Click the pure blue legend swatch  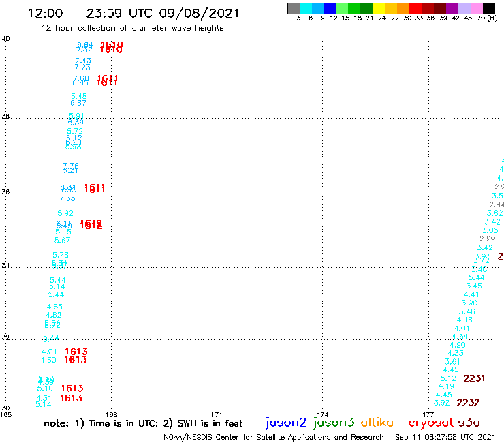pyautogui.click(x=330, y=8)
